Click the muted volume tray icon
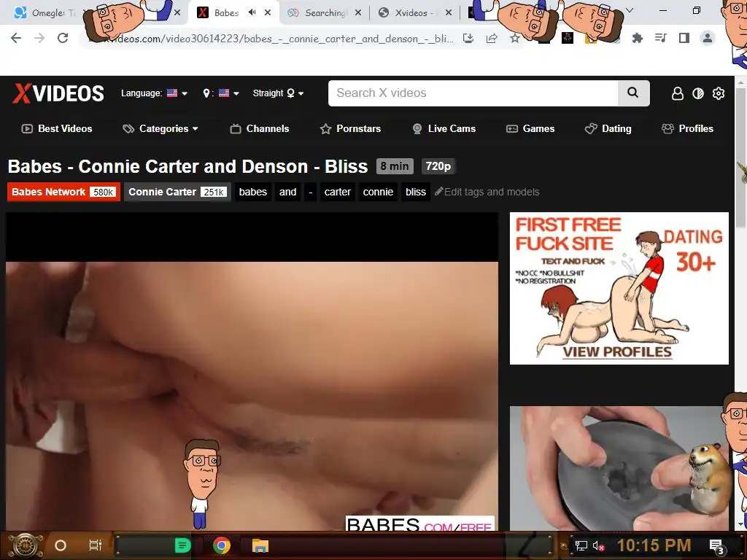Screen dimensions: 747x560 [599, 545]
